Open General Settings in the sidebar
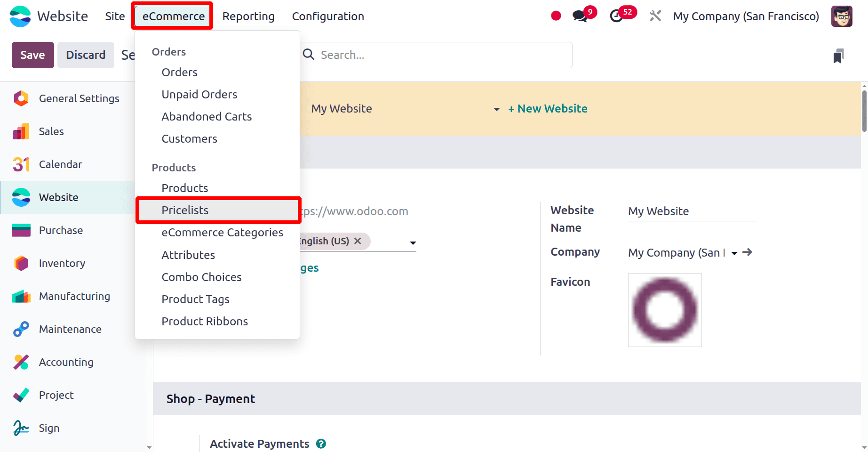This screenshot has height=452, width=868. 68,98
